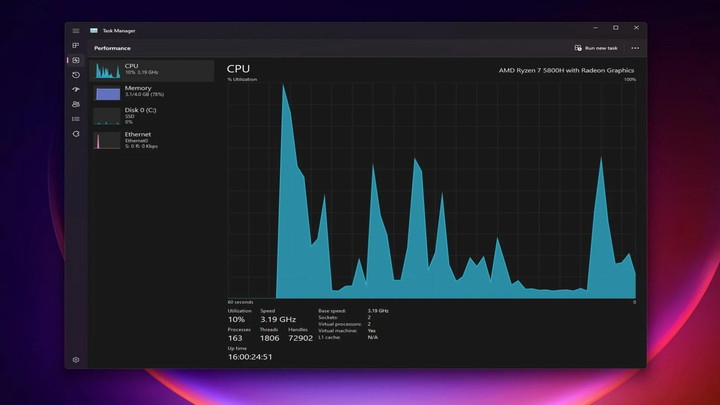Minimize the Task Manager window
Image resolution: width=720 pixels, height=405 pixels.
[593, 28]
